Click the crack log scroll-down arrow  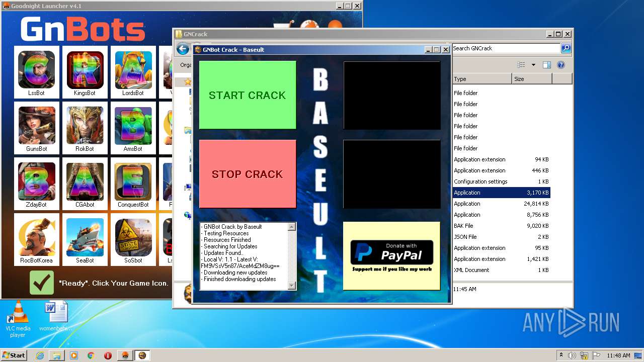pyautogui.click(x=292, y=285)
